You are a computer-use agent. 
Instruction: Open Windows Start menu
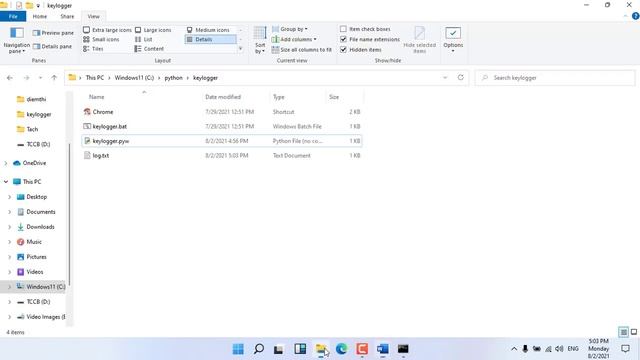coord(238,349)
